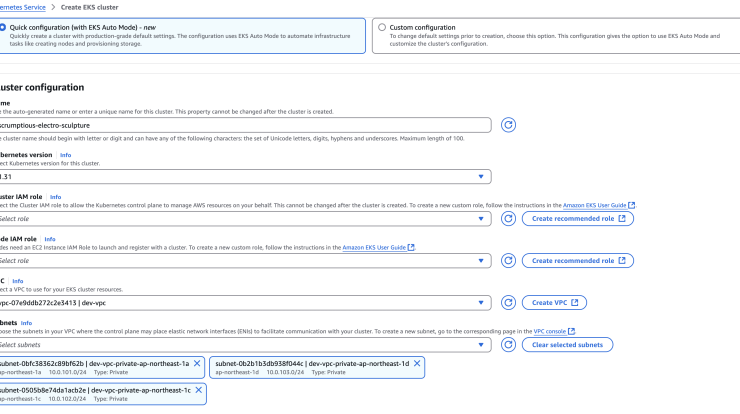Click the Cluster configuration heading
Viewport: 740px width, 414px height.
tap(42, 87)
